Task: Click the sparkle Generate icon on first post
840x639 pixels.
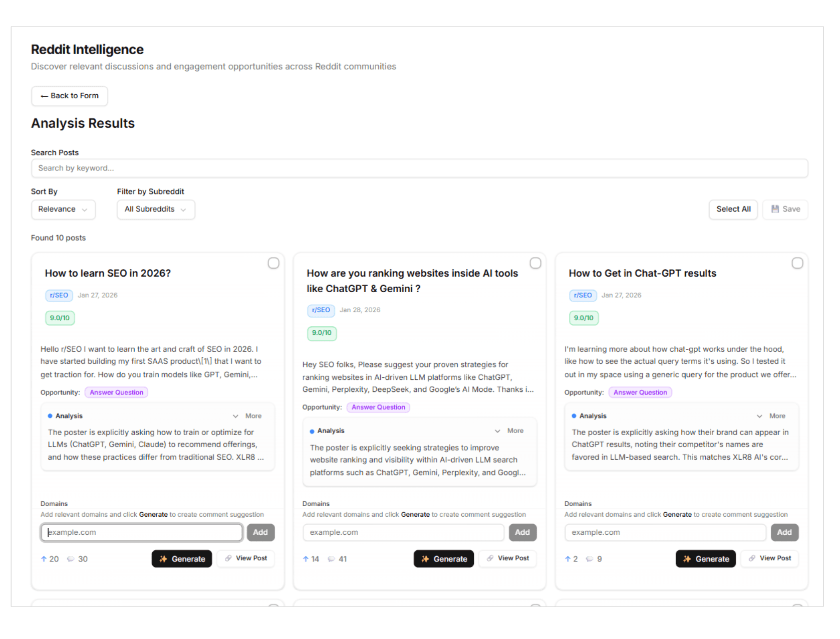Action: click(163, 559)
